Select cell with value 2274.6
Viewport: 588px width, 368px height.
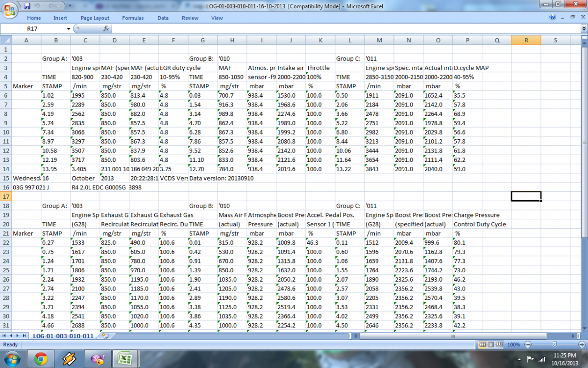coord(291,113)
